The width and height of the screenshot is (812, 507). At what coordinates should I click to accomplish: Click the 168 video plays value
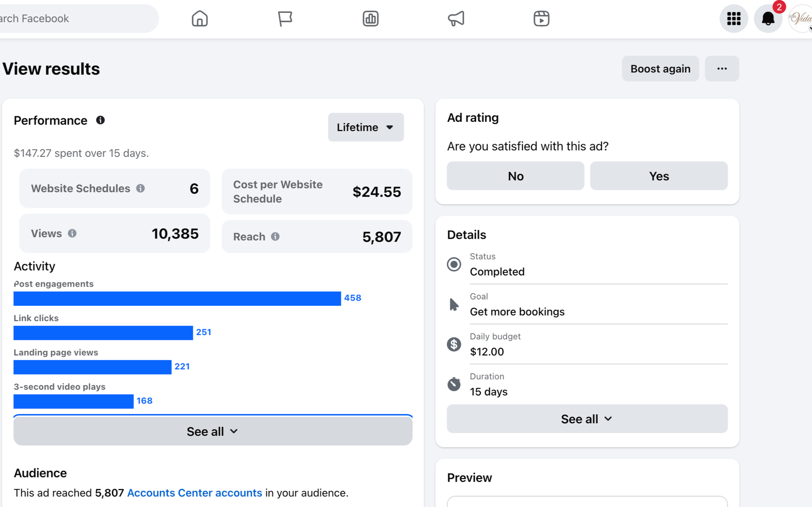coord(144,401)
